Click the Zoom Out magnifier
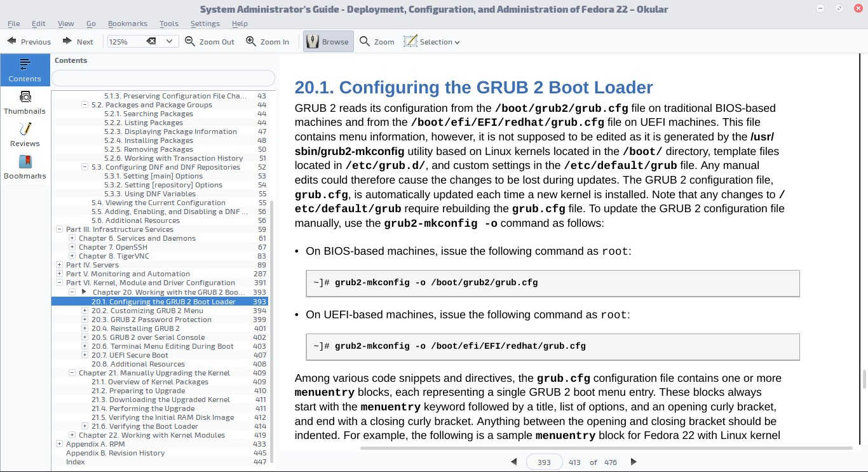The height and width of the screenshot is (472, 868). pyautogui.click(x=210, y=41)
